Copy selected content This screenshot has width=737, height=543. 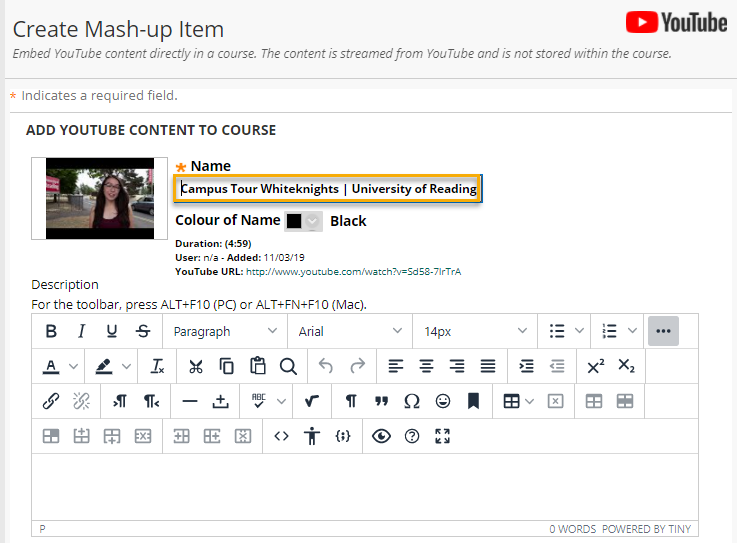click(x=227, y=366)
